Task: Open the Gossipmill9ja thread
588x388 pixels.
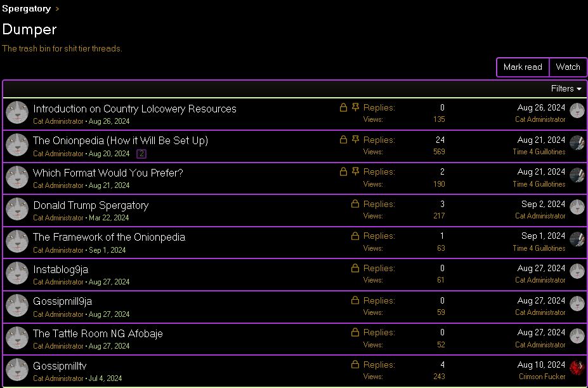Action: 63,301
